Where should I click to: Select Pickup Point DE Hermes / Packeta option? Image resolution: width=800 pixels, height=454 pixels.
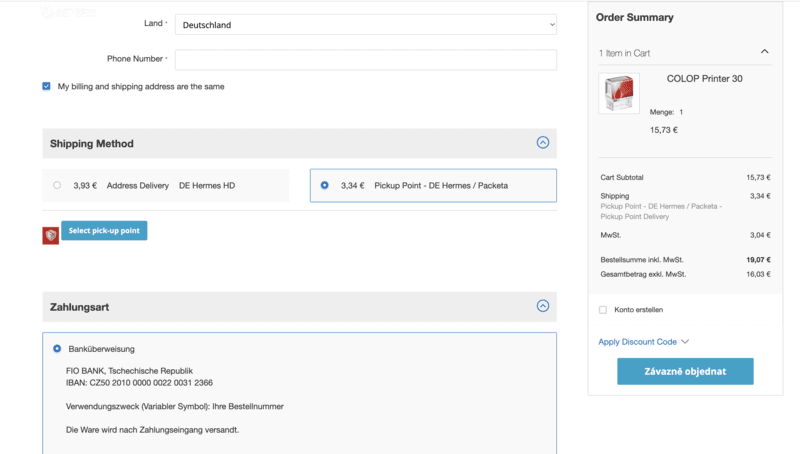pyautogui.click(x=325, y=185)
